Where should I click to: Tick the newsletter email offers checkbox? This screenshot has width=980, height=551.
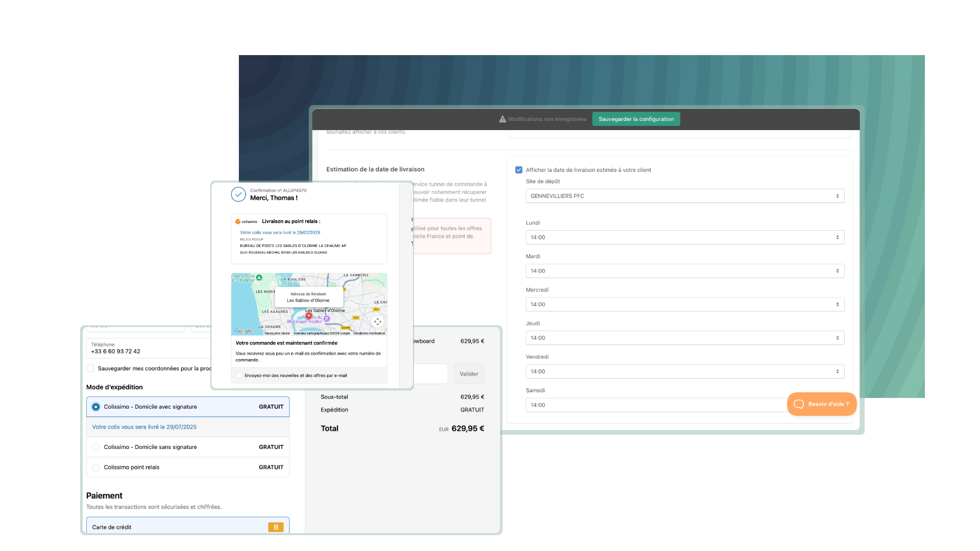coord(239,375)
